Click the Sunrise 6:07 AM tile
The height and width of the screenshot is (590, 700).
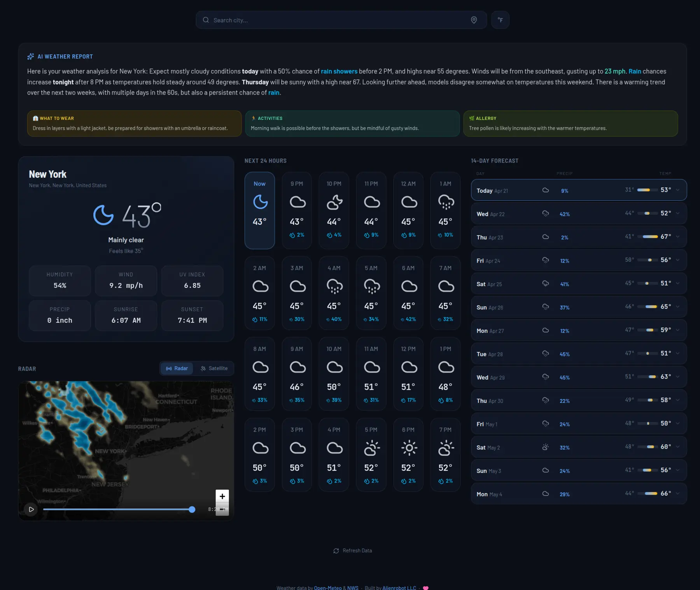pos(126,315)
